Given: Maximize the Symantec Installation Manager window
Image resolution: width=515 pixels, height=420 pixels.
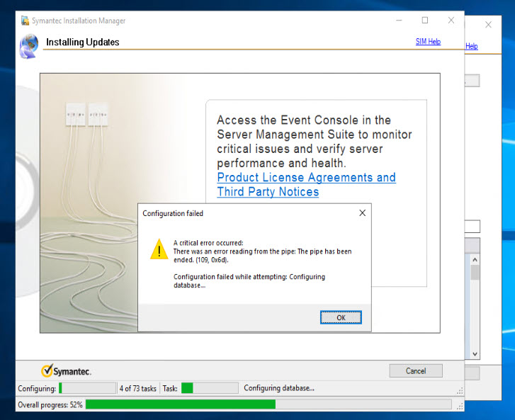Looking at the screenshot, I should [424, 21].
